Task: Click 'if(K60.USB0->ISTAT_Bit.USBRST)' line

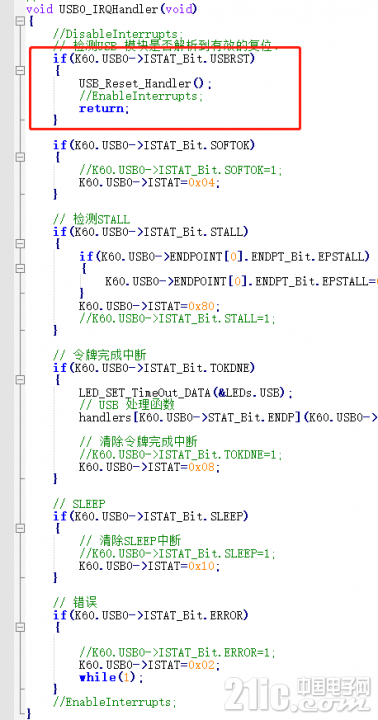Action: 154,59
